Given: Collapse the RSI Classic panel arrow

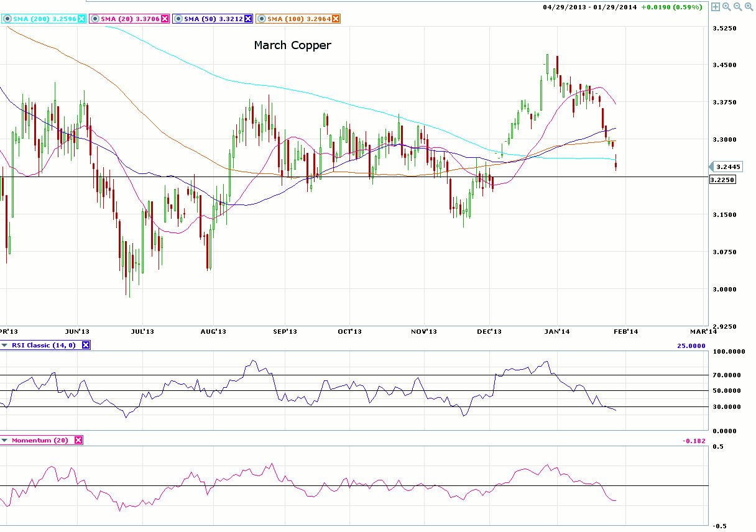Looking at the screenshot, I should [x=5, y=346].
